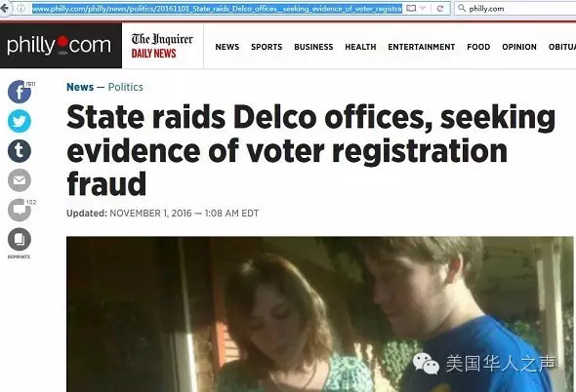
Task: Email the article via envelope icon
Action: pyautogui.click(x=20, y=180)
